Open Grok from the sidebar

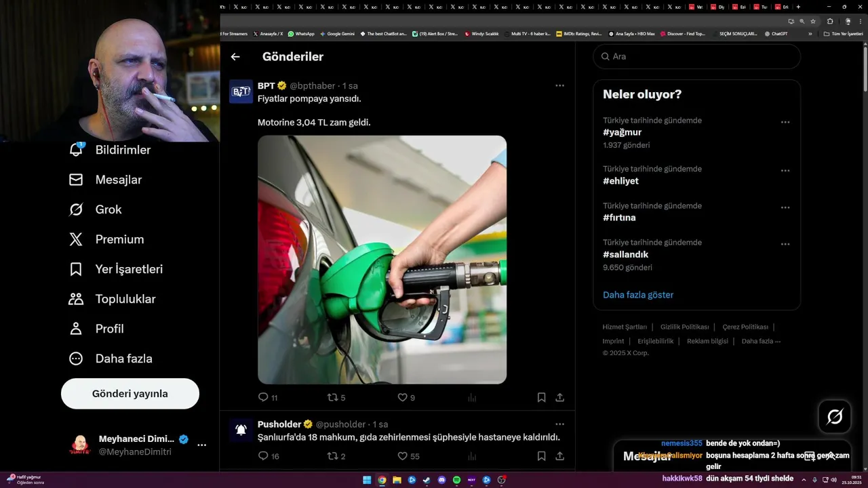95,209
